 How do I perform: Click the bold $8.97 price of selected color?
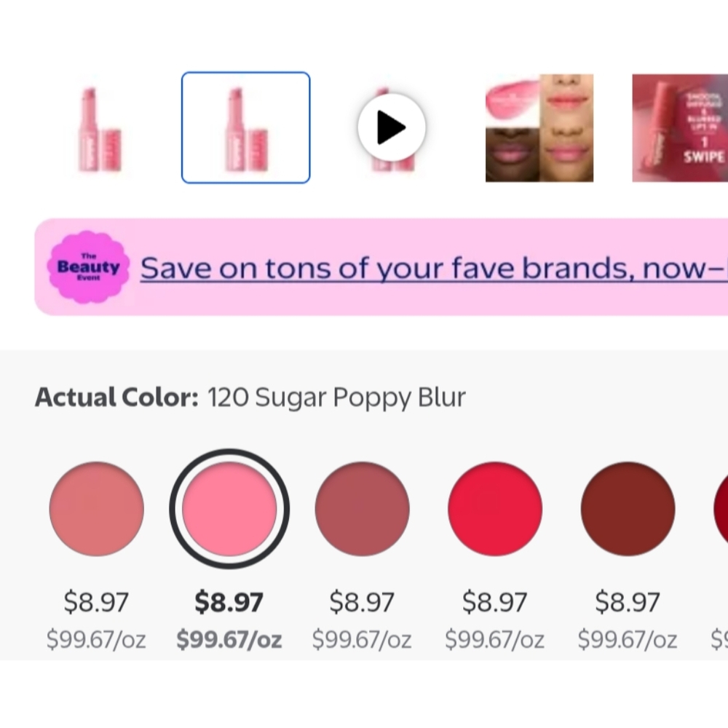(x=229, y=602)
